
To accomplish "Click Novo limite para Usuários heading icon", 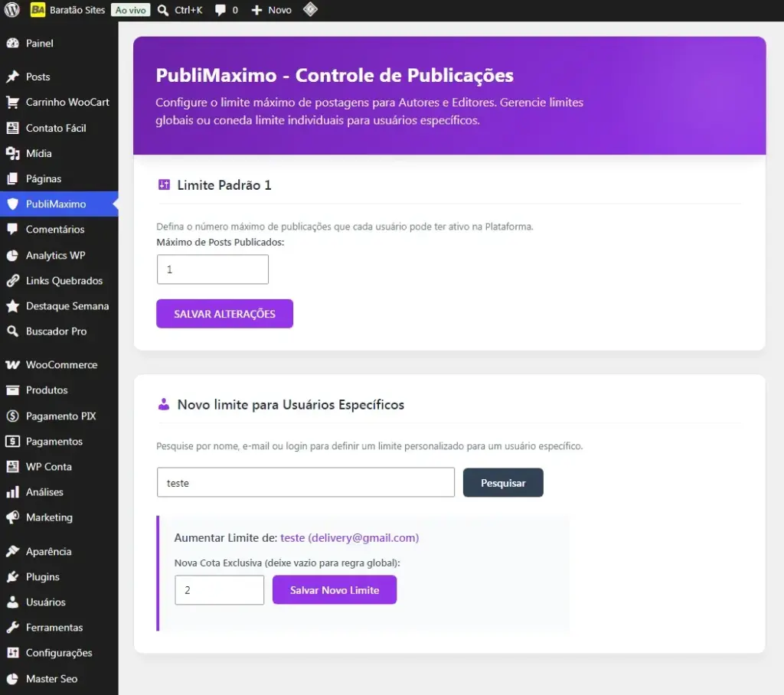I will [x=164, y=404].
